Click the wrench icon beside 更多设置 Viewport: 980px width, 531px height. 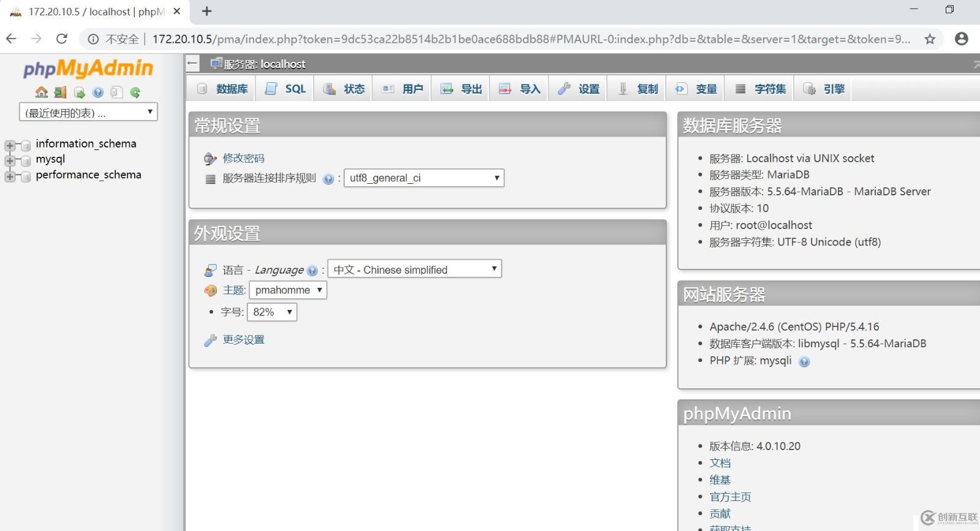[210, 340]
